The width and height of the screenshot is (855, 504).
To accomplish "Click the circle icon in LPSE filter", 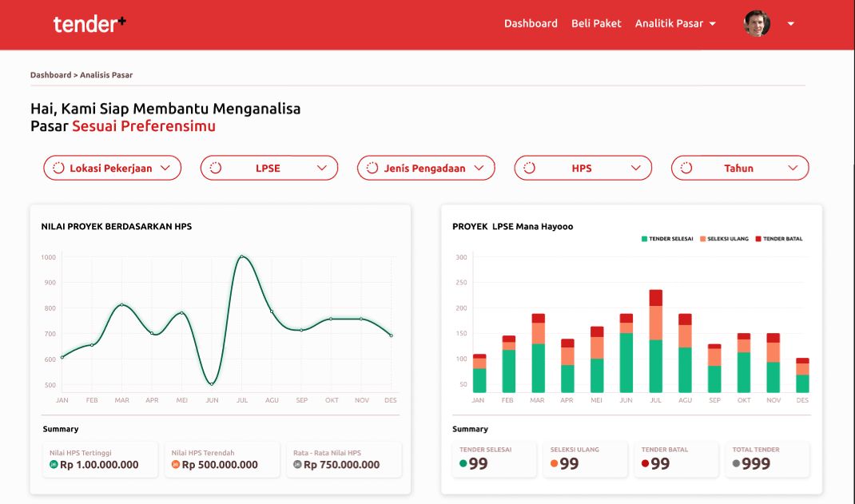I will tap(215, 168).
